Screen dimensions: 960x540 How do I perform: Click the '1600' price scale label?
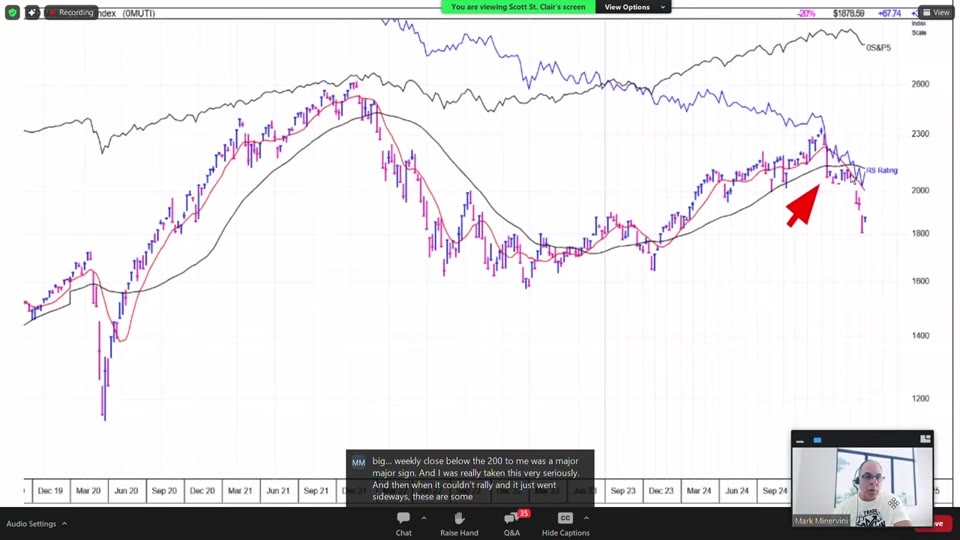click(x=920, y=282)
